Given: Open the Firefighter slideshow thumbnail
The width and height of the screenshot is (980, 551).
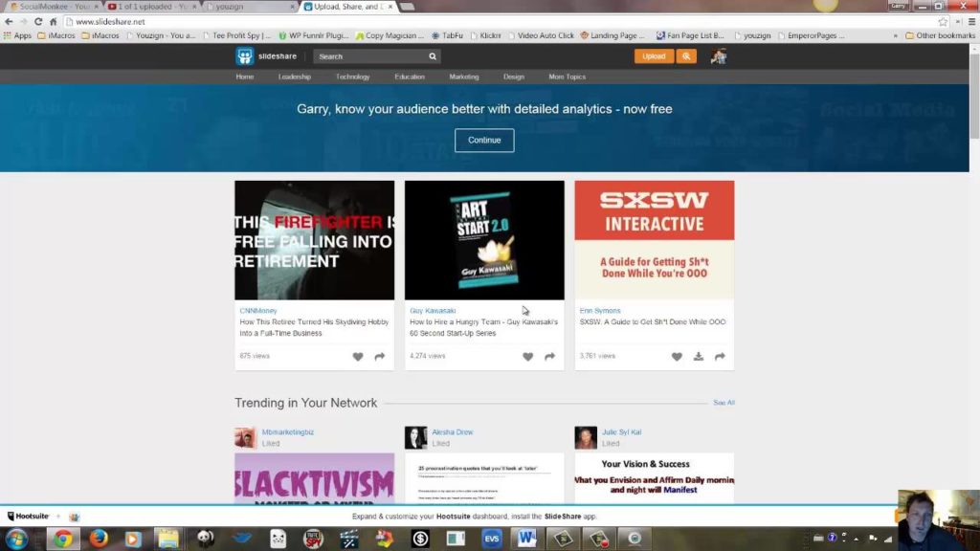Looking at the screenshot, I should pos(314,240).
